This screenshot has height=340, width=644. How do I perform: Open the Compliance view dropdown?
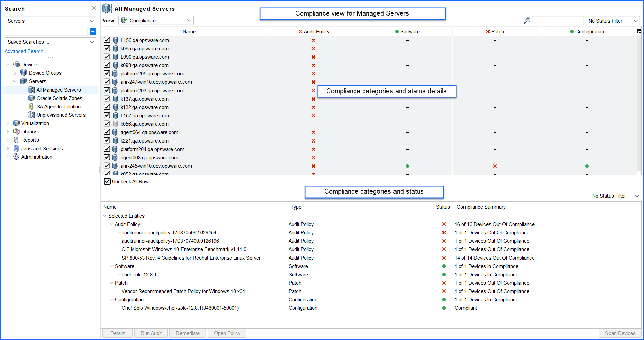(156, 20)
